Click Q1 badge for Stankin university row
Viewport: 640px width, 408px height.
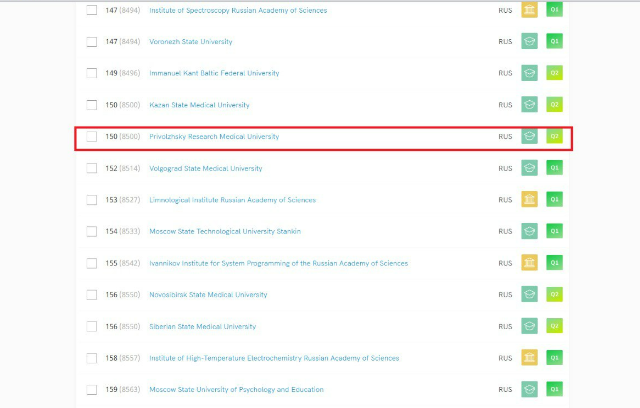click(x=554, y=231)
